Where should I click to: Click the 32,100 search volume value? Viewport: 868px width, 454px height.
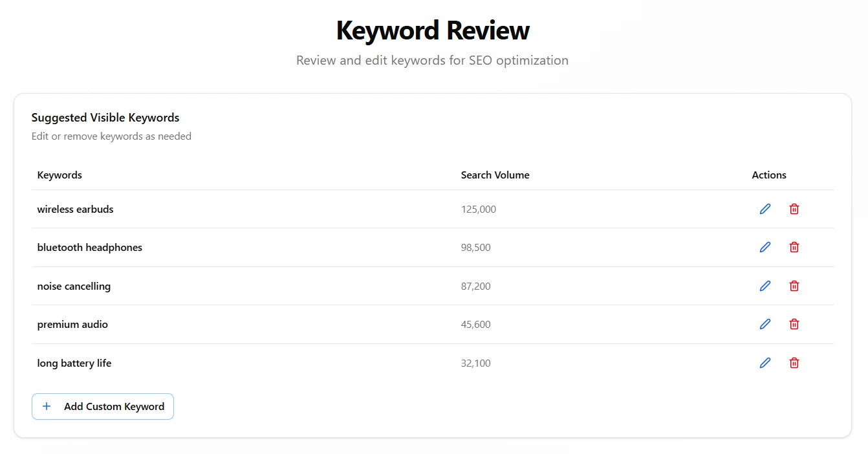coord(476,363)
